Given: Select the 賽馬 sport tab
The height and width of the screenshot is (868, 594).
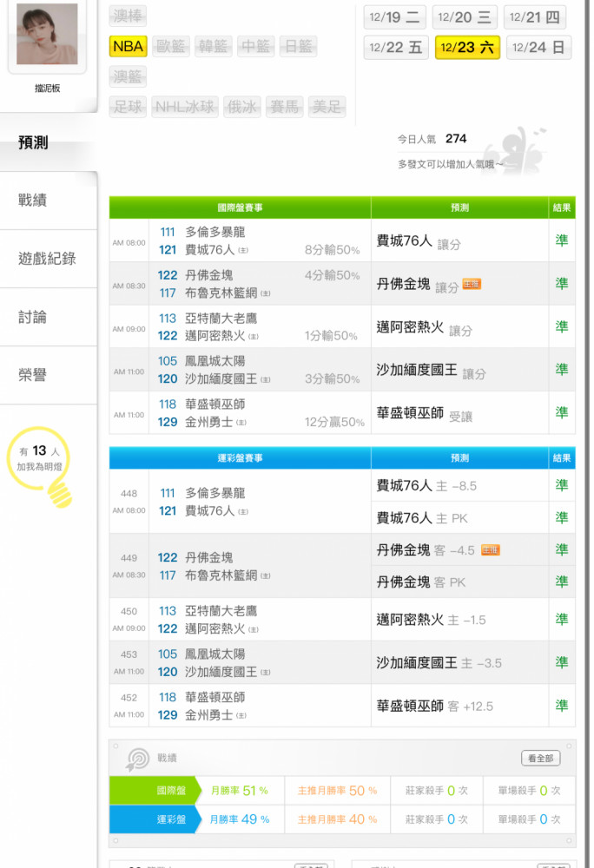Looking at the screenshot, I should [x=285, y=106].
